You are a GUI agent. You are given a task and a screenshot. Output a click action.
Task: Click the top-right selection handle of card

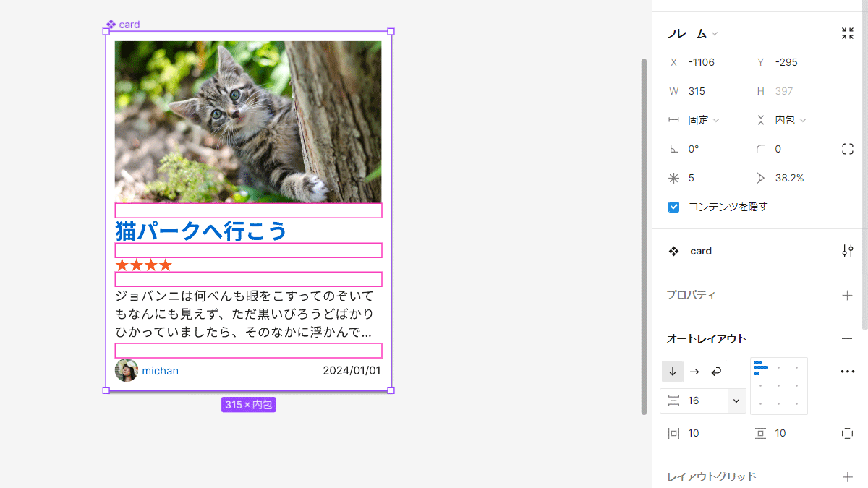pyautogui.click(x=391, y=32)
